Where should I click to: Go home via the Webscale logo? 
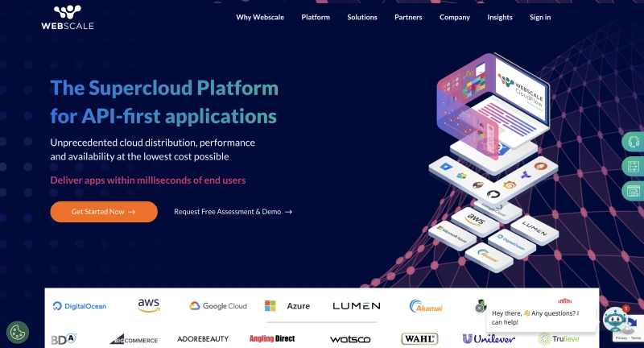(68, 17)
